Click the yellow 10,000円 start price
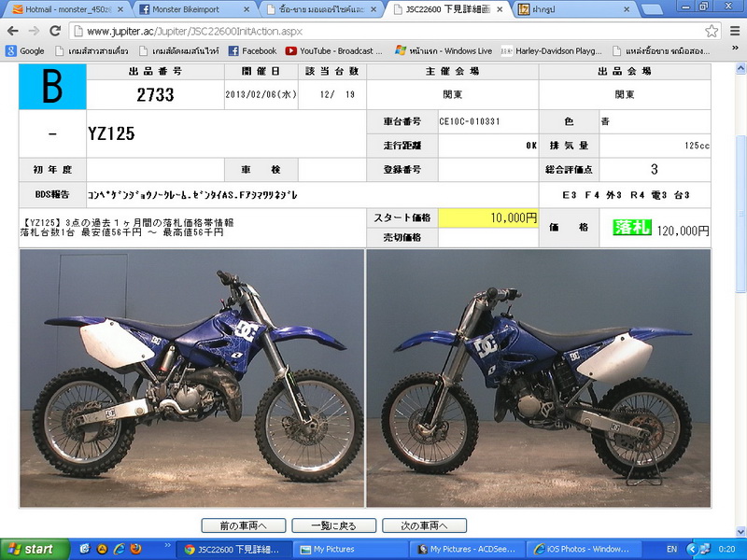 tap(488, 217)
